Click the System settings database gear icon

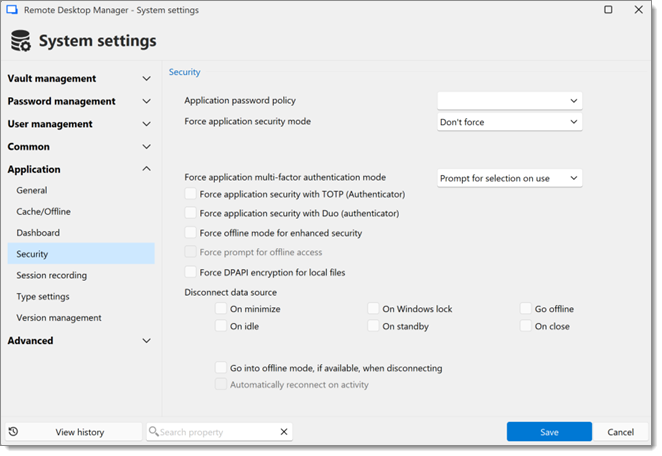coord(21,41)
